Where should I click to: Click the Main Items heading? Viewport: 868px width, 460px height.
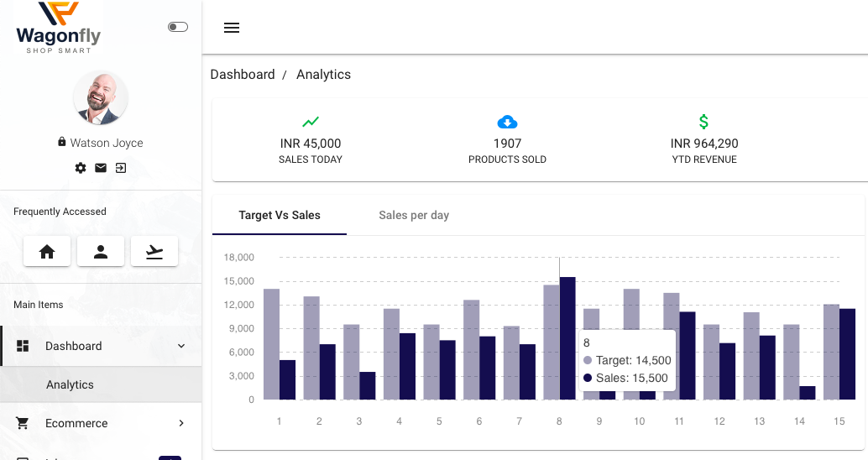coord(39,305)
